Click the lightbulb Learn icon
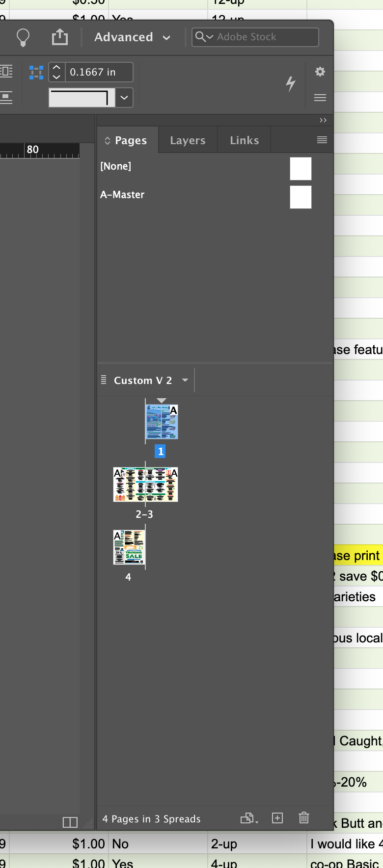This screenshot has height=868, width=383. tap(24, 37)
